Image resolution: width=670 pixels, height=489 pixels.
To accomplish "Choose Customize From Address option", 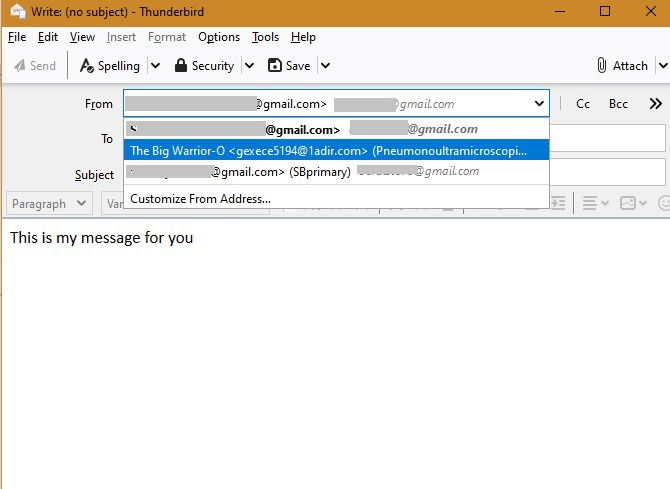I will tap(336, 199).
